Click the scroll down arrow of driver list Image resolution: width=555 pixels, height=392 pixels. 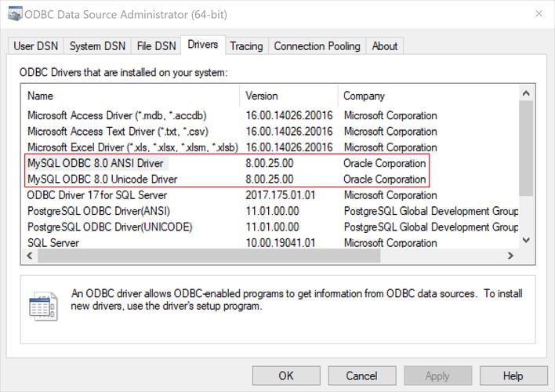tap(526, 240)
